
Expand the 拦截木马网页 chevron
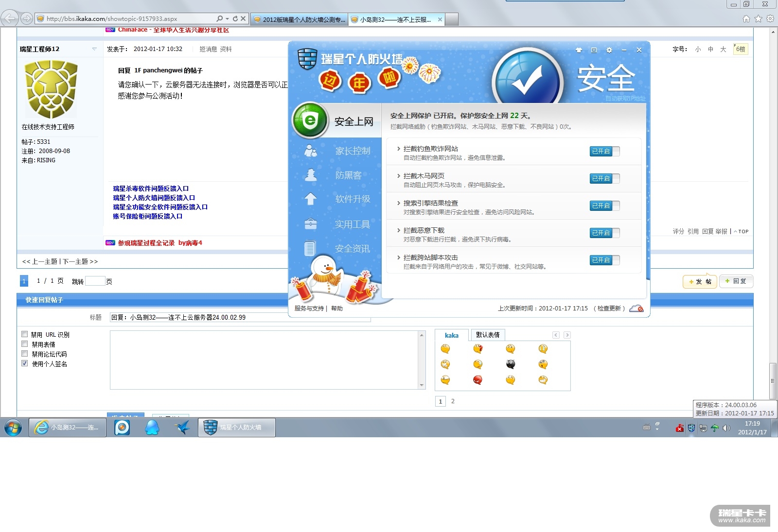pos(399,176)
